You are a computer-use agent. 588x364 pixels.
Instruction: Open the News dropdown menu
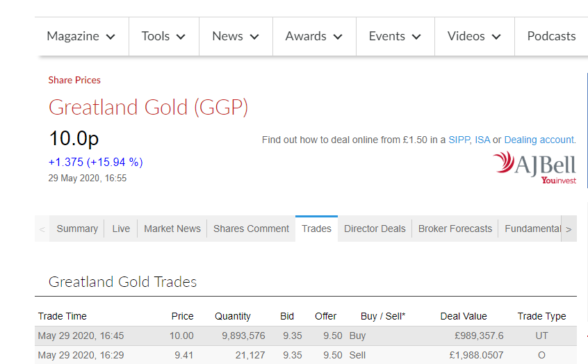(236, 36)
